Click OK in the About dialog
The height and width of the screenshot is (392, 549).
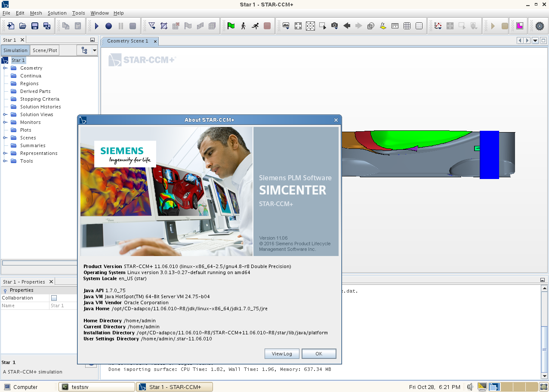tap(319, 354)
